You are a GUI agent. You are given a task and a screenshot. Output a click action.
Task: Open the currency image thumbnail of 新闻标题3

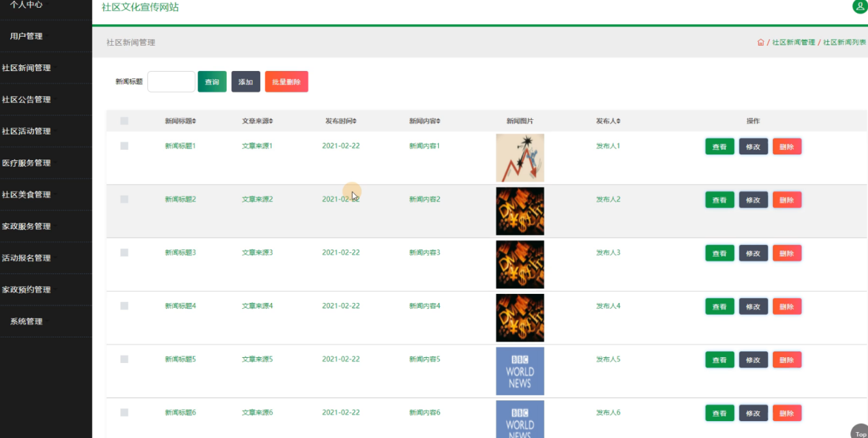tap(520, 265)
